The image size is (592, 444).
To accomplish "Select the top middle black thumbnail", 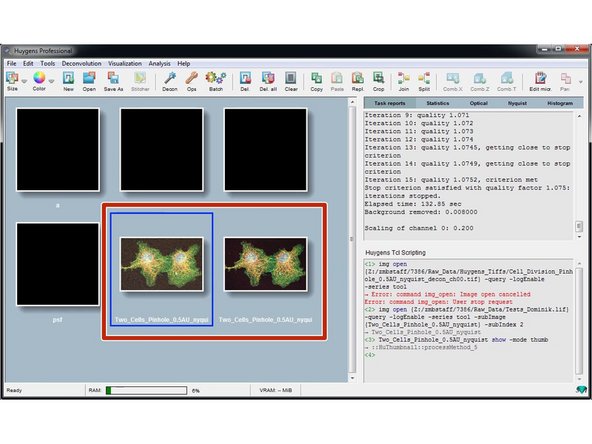I will (x=162, y=150).
